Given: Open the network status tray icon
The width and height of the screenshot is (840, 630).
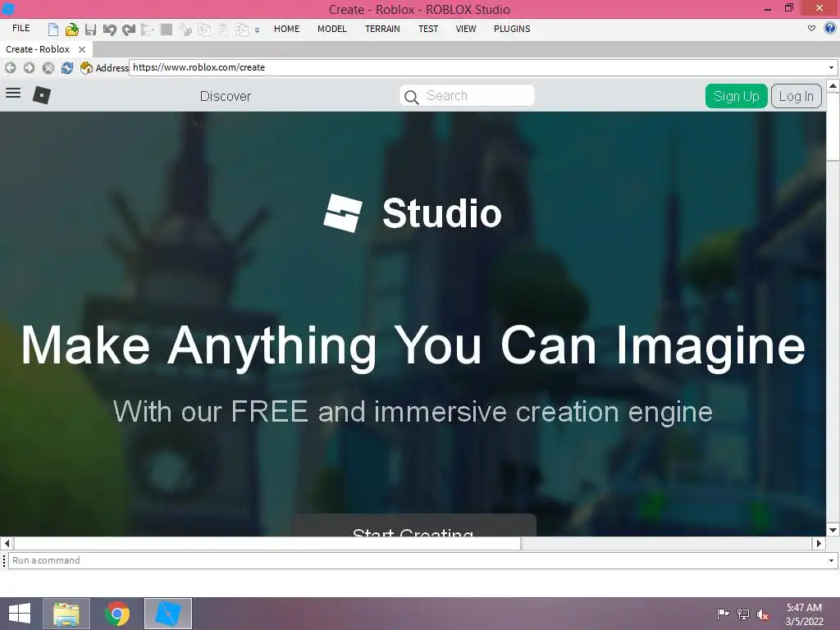Looking at the screenshot, I should click(743, 614).
